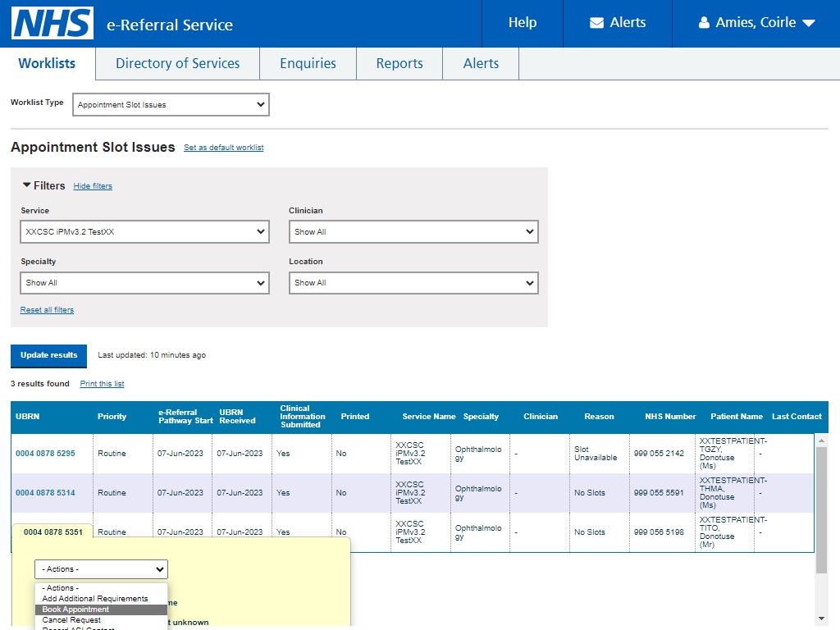Viewport: 840px width, 630px height.
Task: Open the Directory of Services tab
Action: (177, 63)
